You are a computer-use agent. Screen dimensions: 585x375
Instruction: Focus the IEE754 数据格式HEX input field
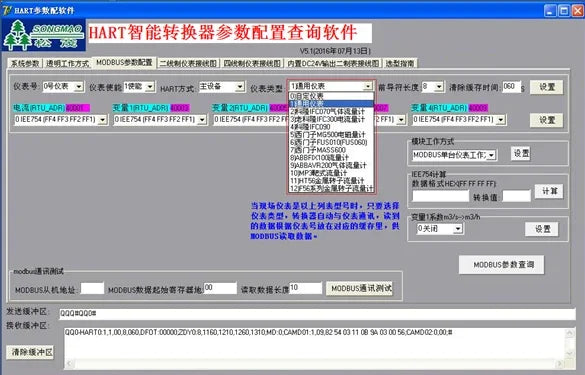pyautogui.click(x=440, y=196)
